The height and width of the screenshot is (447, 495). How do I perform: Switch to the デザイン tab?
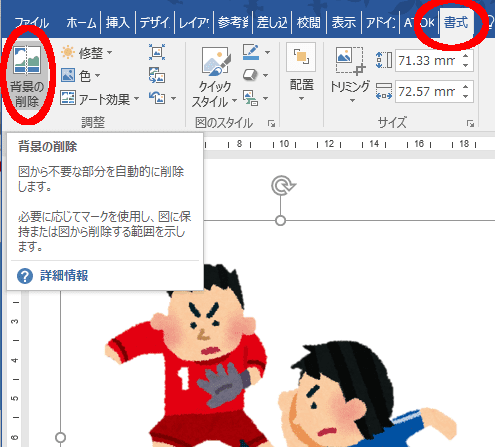pyautogui.click(x=155, y=23)
